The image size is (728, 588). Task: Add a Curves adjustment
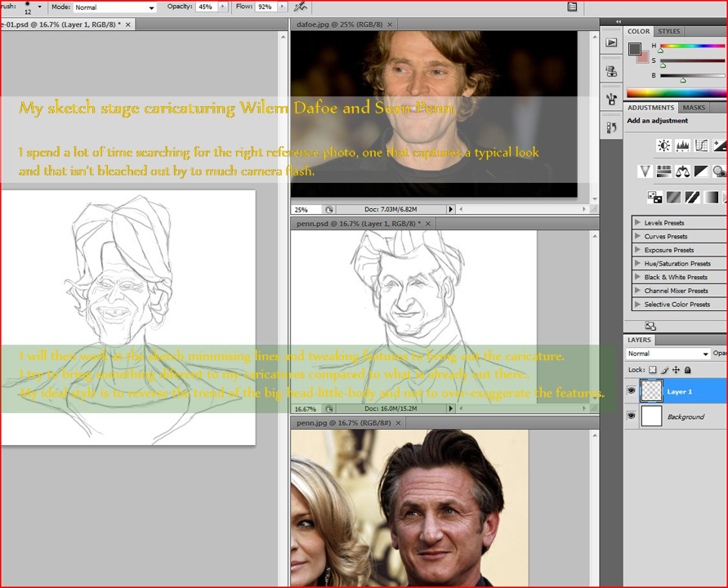(x=701, y=145)
